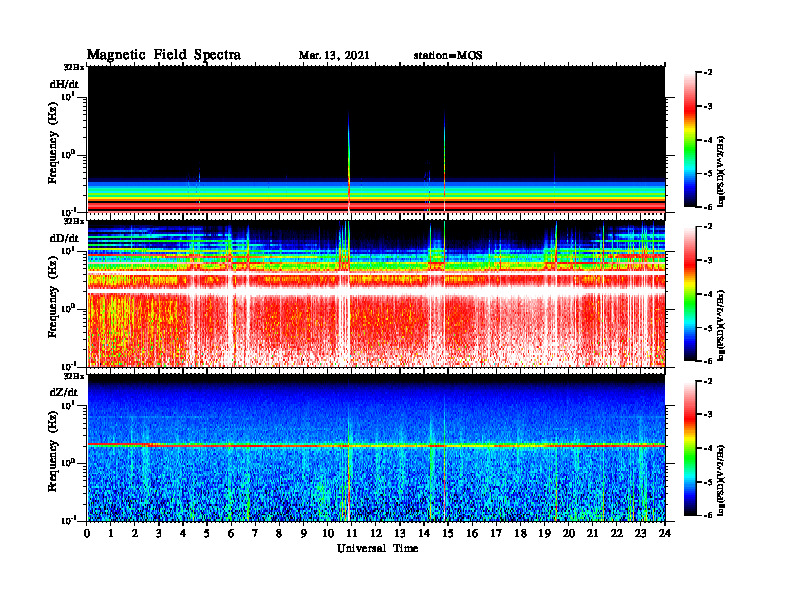Click the hour "9" tick label
Image resolution: width=792 pixels, height=612 pixels.
tap(304, 534)
